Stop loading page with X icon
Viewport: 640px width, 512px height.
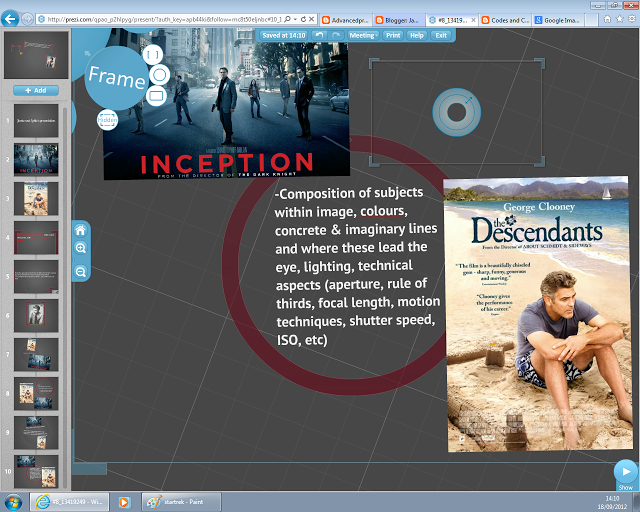[311, 19]
